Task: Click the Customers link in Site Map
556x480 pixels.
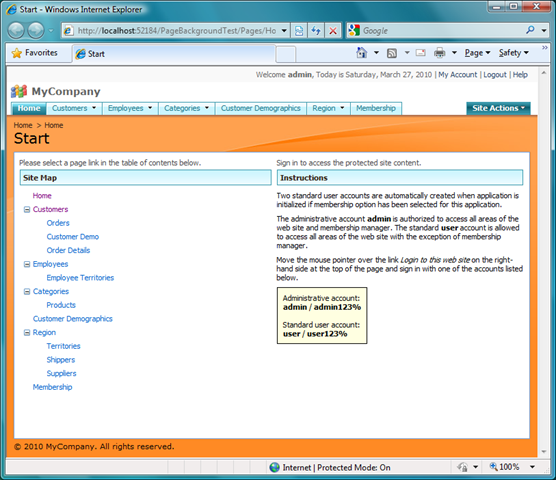Action: coord(50,210)
